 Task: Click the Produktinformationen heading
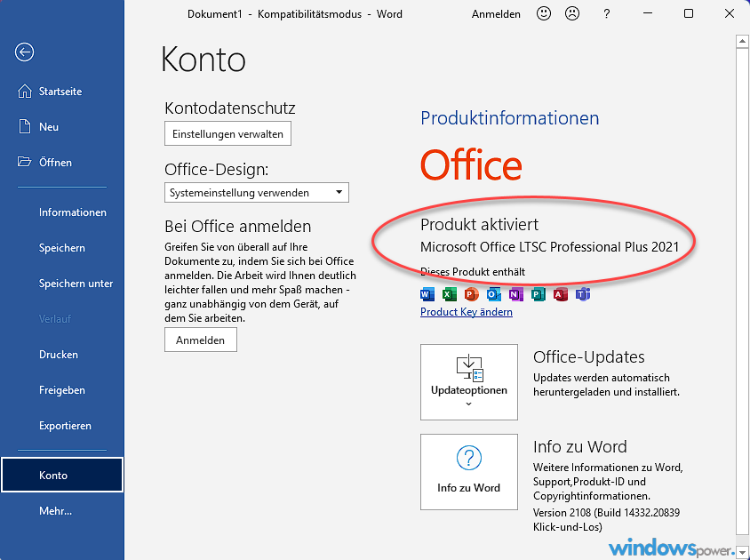point(509,118)
